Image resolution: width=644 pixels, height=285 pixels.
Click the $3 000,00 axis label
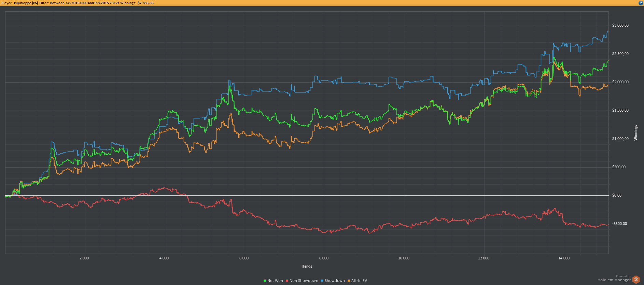(620, 25)
